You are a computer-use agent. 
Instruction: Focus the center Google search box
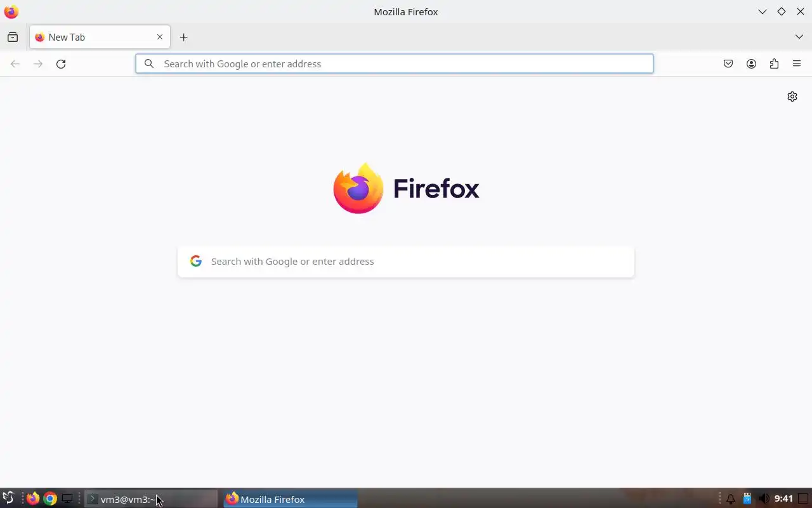coord(406,262)
